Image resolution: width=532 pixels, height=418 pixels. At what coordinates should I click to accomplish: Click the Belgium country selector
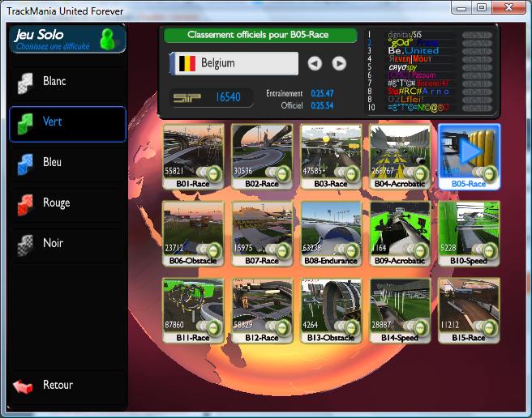[234, 63]
